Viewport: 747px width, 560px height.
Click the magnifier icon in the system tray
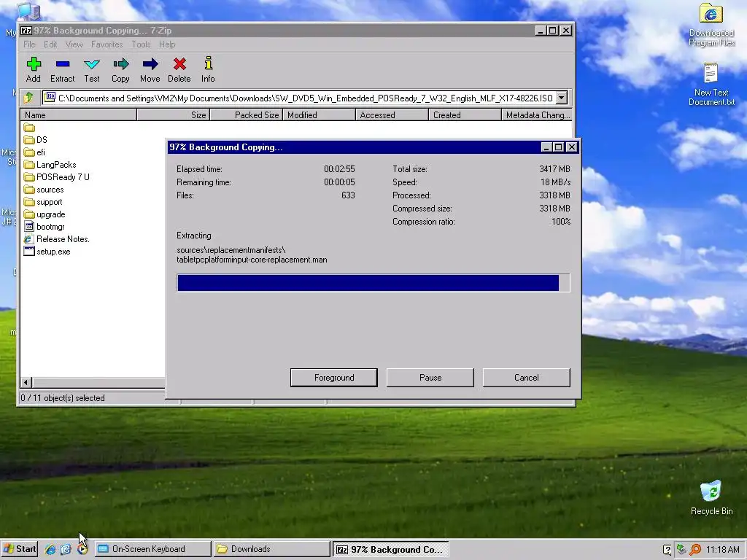[695, 549]
